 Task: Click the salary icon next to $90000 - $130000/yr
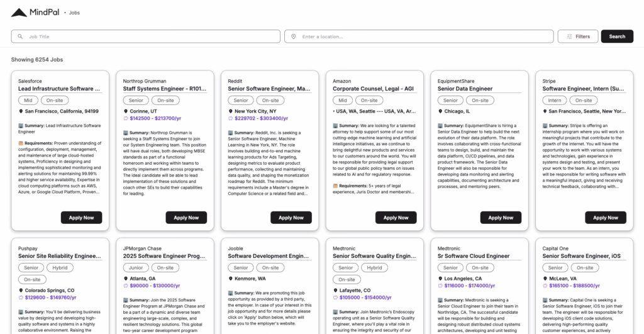(x=125, y=286)
